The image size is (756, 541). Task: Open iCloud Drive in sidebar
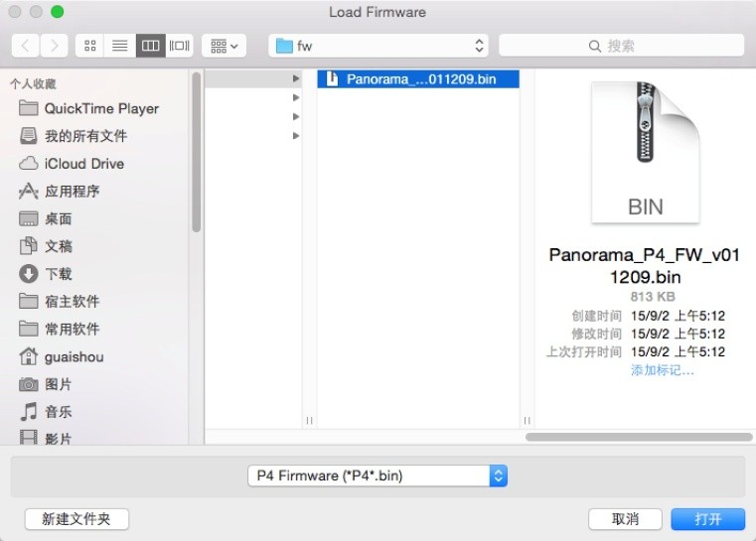click(83, 164)
